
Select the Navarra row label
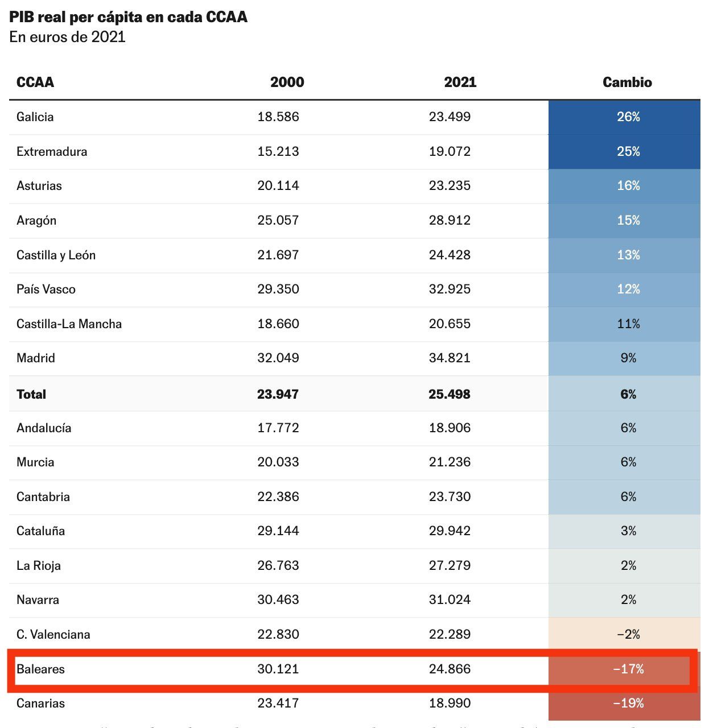pos(38,600)
